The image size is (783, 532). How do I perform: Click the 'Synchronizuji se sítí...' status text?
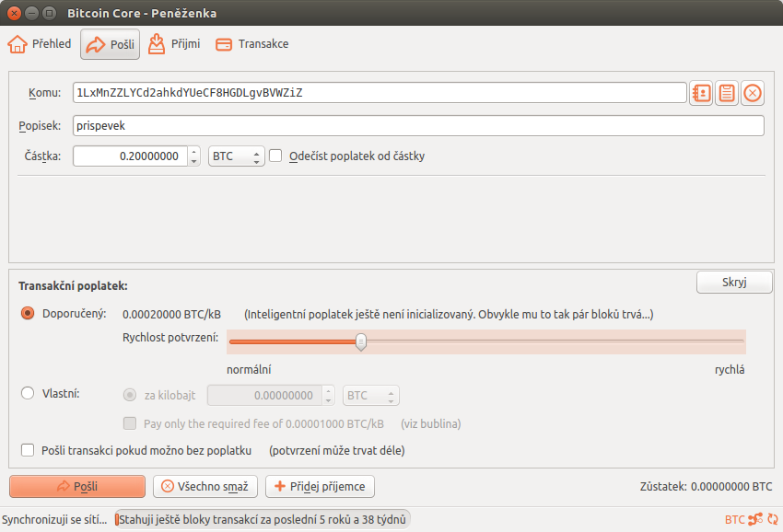[x=54, y=519]
